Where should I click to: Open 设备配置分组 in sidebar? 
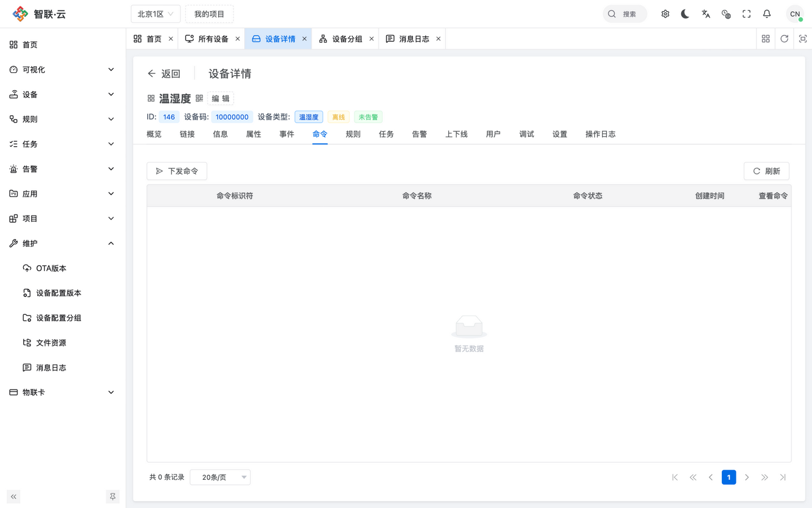click(62, 318)
